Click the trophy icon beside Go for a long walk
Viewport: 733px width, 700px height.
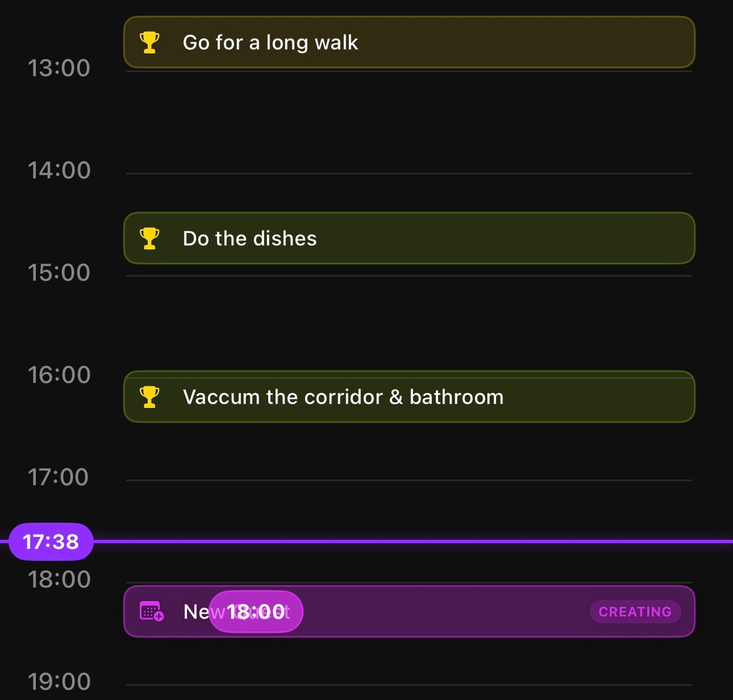point(150,43)
